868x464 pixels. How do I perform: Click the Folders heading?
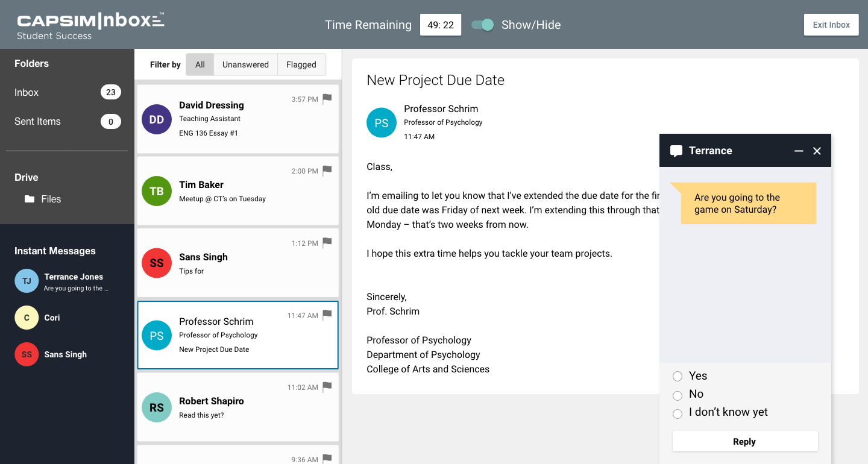coord(31,63)
